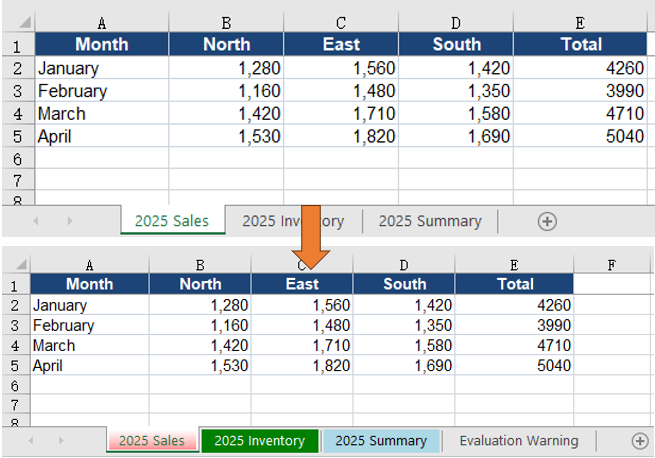This screenshot has width=655, height=458.
Task: Select the green 2025 Inventory tab
Action: tap(259, 440)
